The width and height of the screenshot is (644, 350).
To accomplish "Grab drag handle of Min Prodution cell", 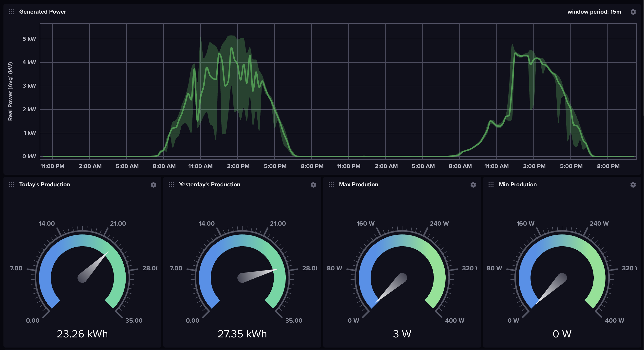I will [491, 184].
